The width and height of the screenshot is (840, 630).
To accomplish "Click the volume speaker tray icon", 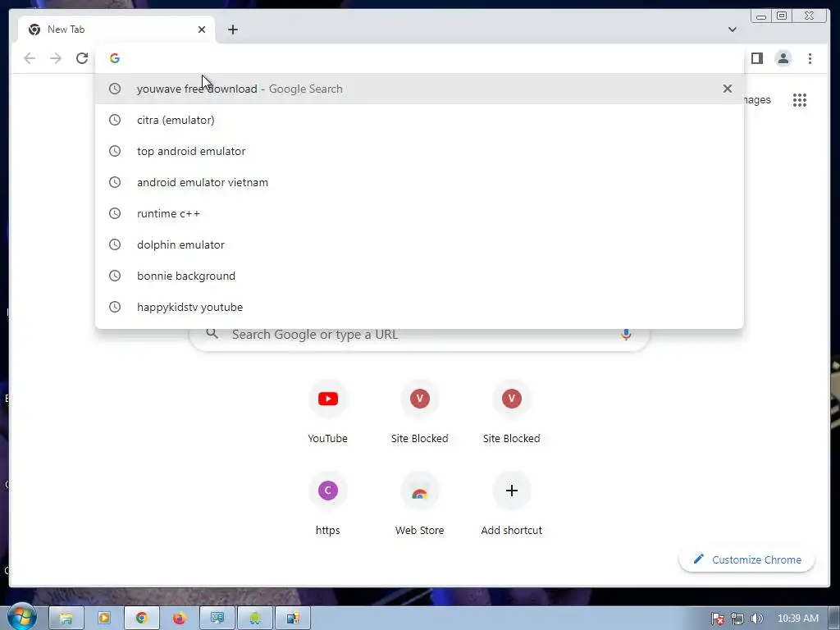I will pyautogui.click(x=756, y=619).
